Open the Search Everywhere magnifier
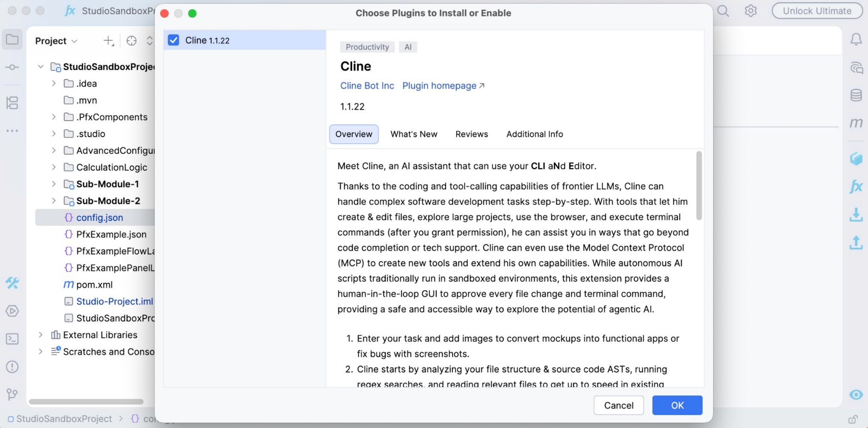The width and height of the screenshot is (868, 428). coord(723,10)
